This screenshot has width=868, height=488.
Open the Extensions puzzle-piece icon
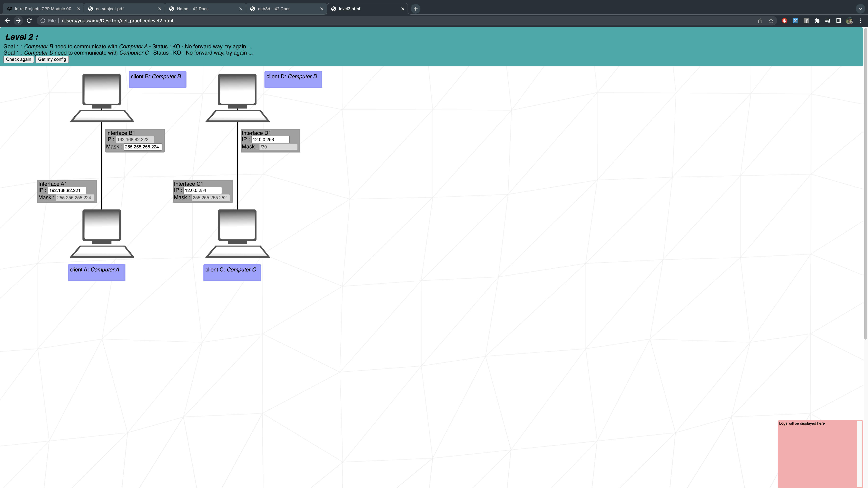817,21
